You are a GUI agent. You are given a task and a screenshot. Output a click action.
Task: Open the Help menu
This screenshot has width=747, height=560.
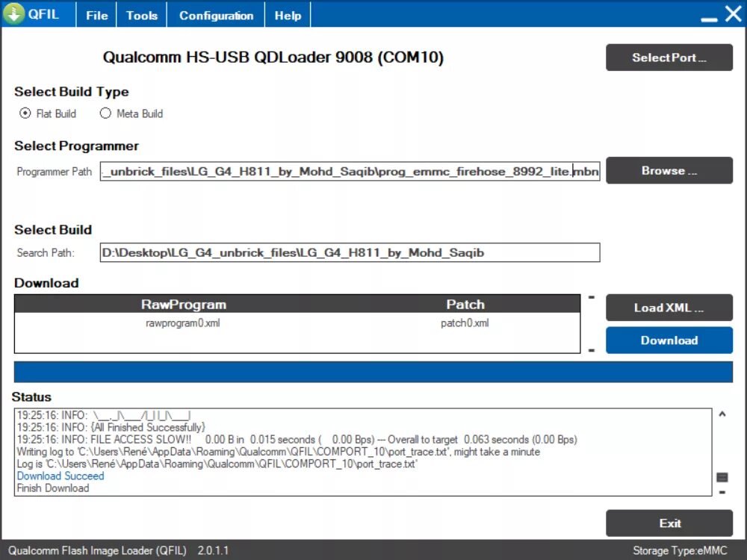click(x=288, y=13)
